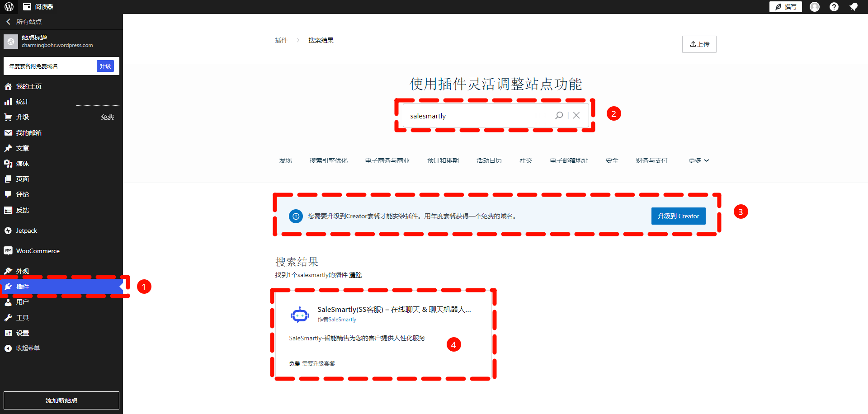Click the 文章 pushpin icon
Image resolution: width=868 pixels, height=414 pixels.
8,148
